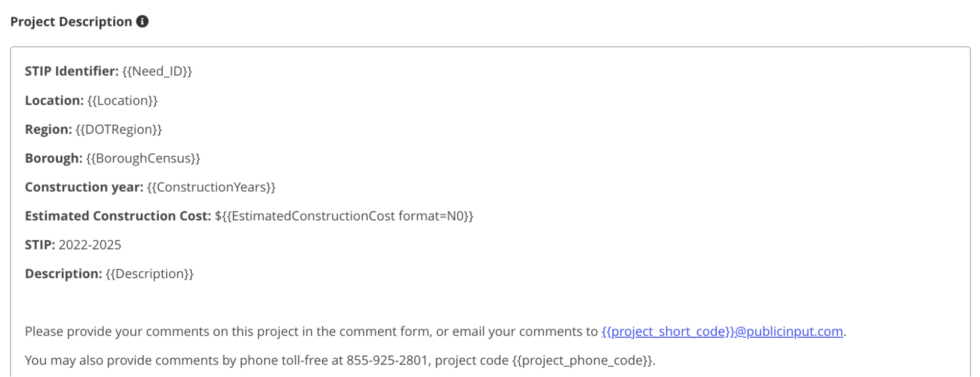The width and height of the screenshot is (980, 377).
Task: Open the project_short_code@publicinput.com email link
Action: [722, 331]
